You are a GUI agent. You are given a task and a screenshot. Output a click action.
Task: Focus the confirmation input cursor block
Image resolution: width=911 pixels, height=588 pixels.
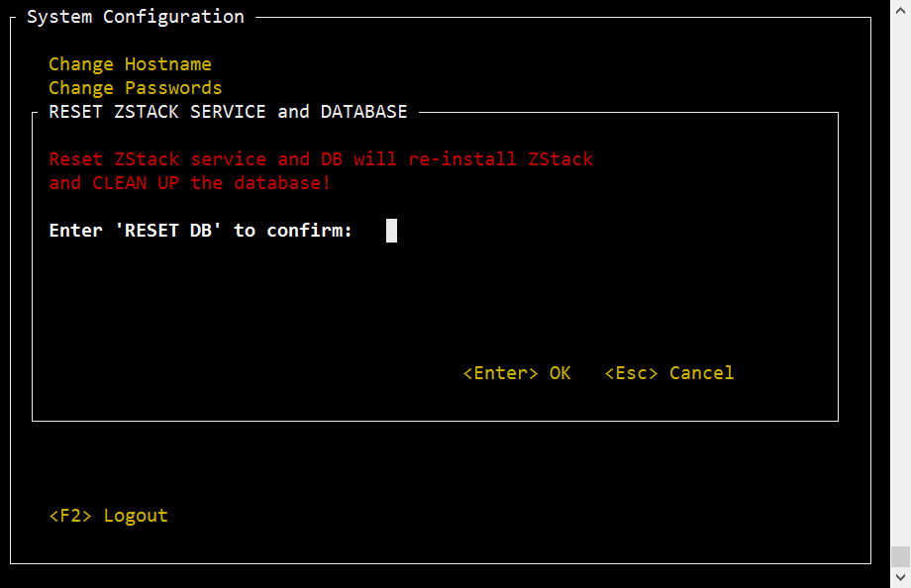click(391, 231)
